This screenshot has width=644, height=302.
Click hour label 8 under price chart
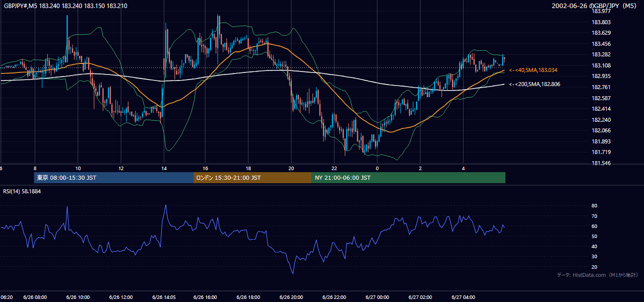tap(35, 168)
